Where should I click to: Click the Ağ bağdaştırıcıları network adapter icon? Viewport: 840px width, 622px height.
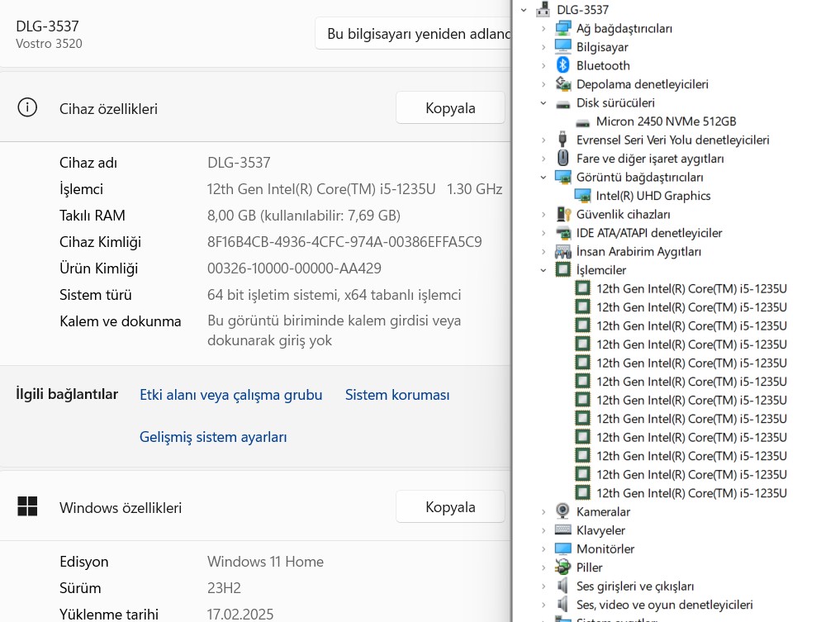click(563, 28)
